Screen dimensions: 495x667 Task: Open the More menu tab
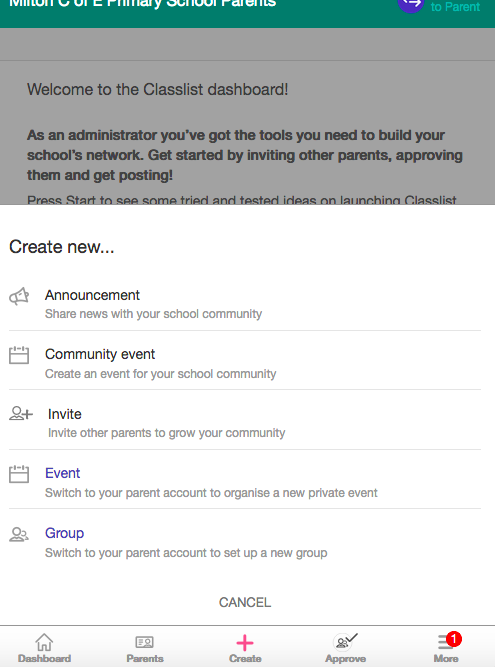446,647
